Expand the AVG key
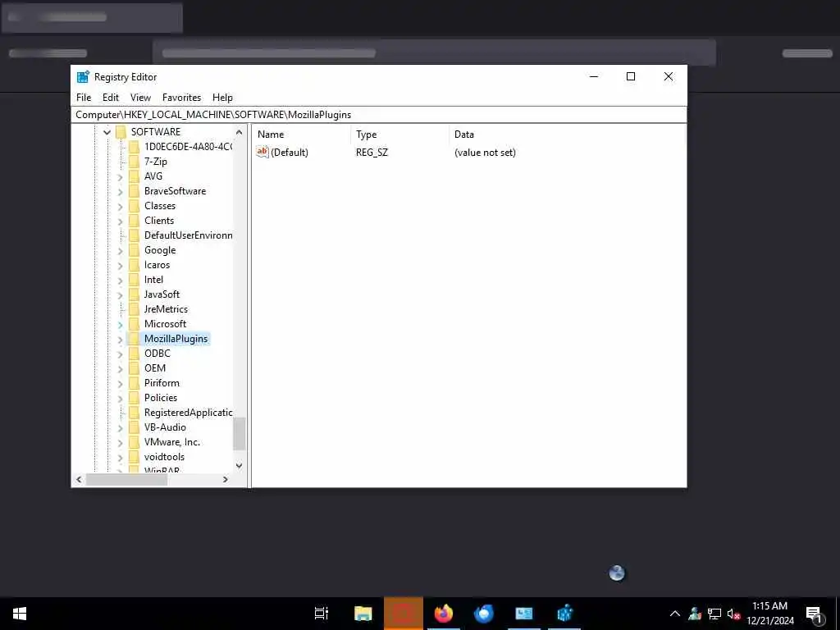This screenshot has height=630, width=840. click(x=120, y=177)
